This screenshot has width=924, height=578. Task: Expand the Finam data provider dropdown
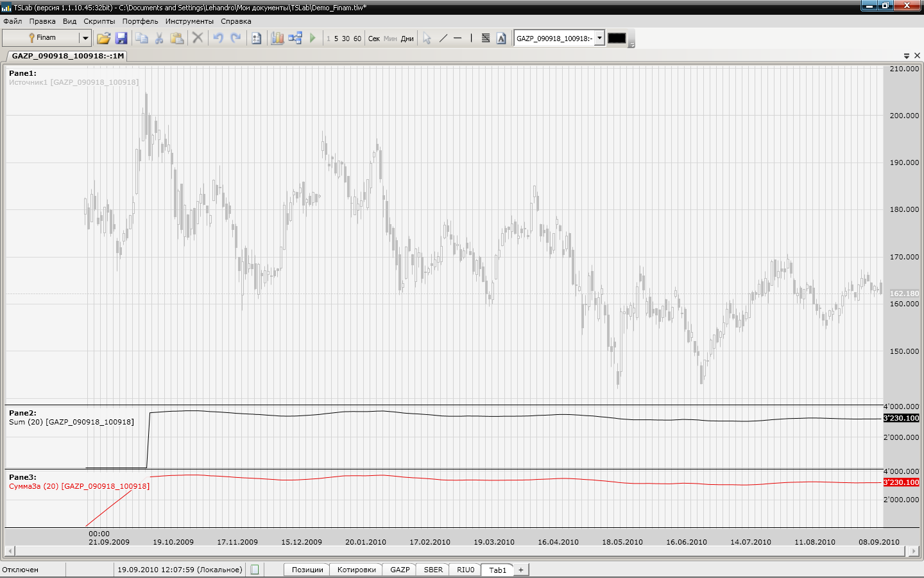[85, 39]
